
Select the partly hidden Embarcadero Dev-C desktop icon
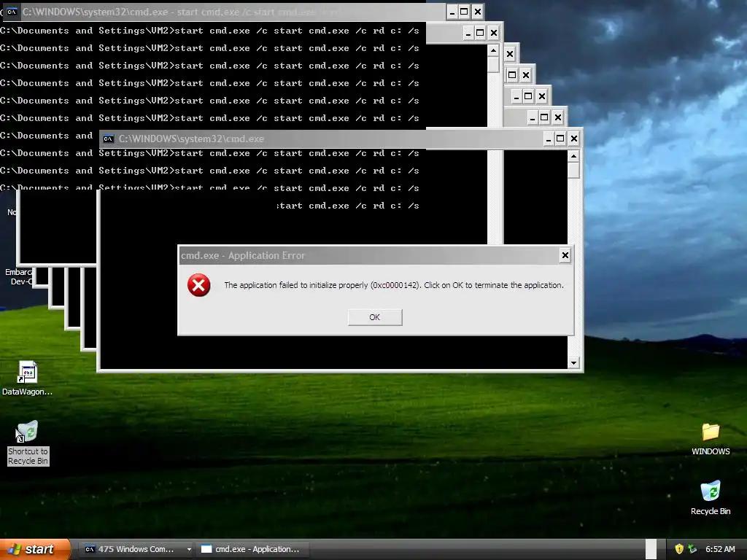coord(18,276)
